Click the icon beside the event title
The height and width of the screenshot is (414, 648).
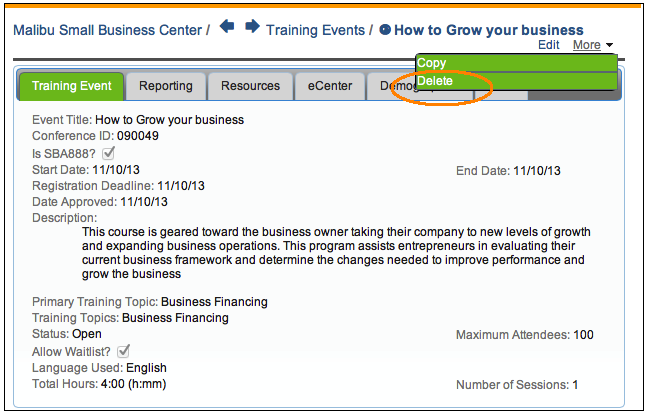[386, 31]
